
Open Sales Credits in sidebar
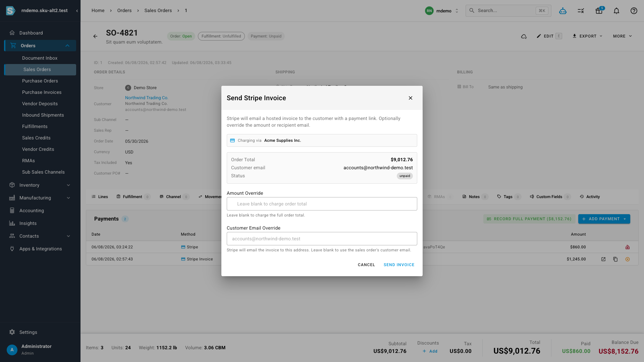(36, 138)
